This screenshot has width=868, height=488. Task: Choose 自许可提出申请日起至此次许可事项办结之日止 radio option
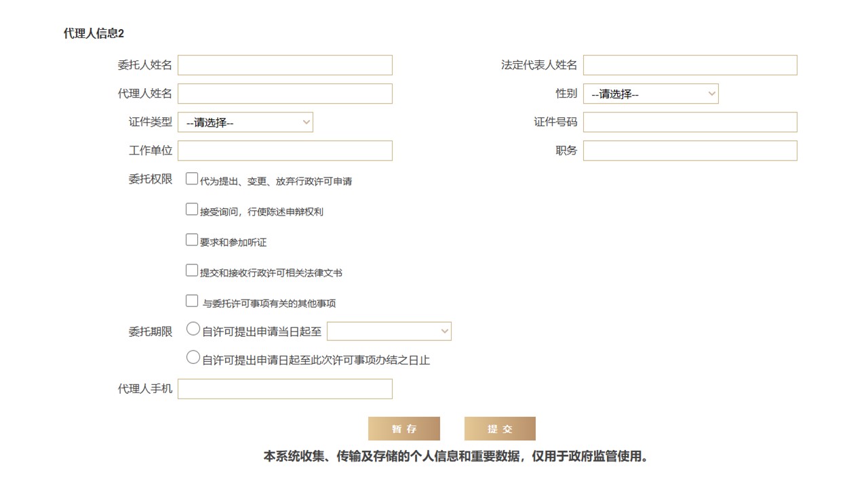pos(193,358)
